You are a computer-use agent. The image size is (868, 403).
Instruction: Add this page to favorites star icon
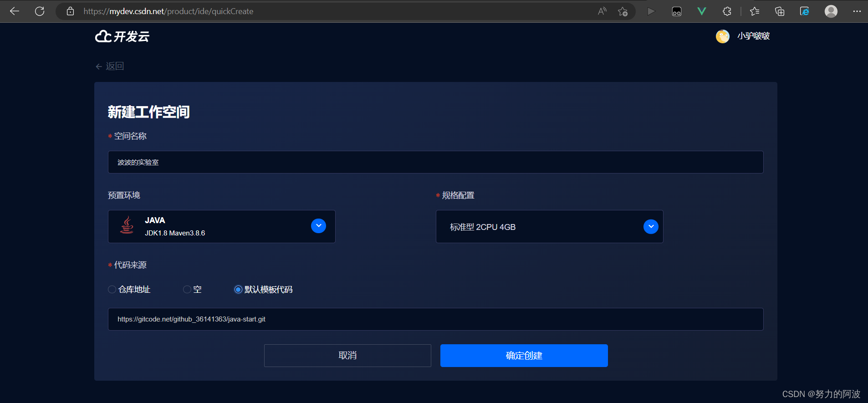coord(623,11)
